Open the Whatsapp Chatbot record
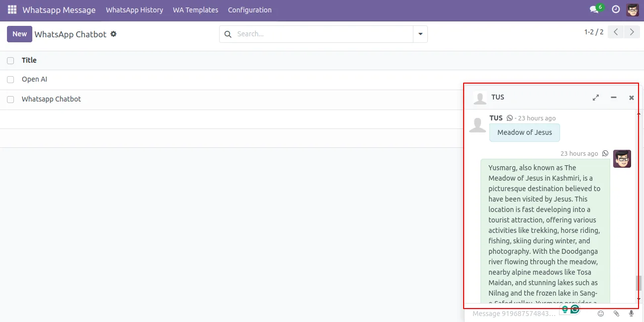The image size is (644, 322). point(51,99)
